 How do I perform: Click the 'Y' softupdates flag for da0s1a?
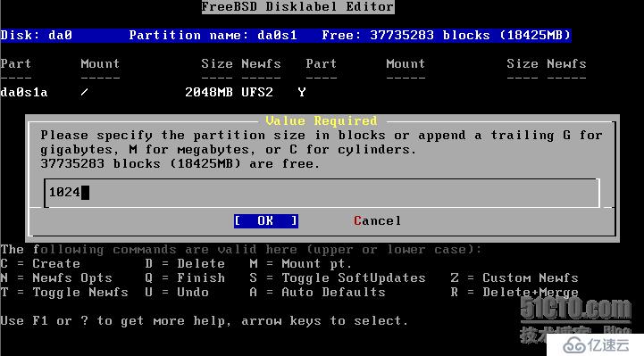[302, 92]
